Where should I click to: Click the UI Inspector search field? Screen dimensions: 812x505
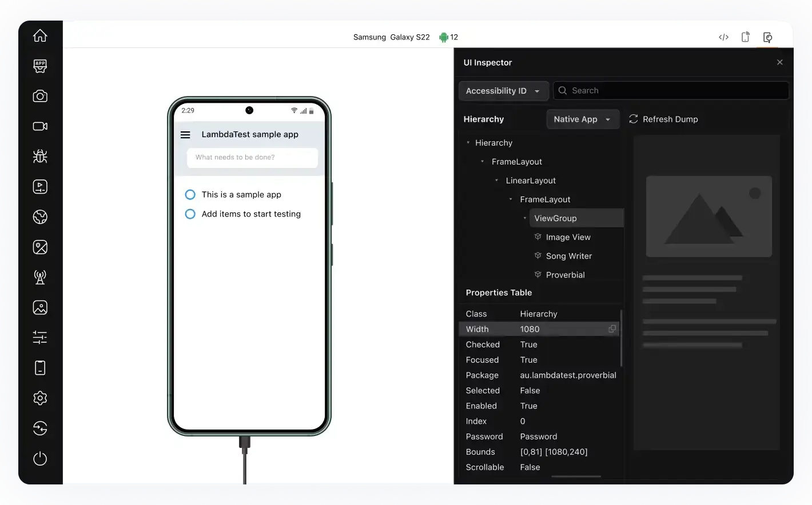(x=670, y=90)
